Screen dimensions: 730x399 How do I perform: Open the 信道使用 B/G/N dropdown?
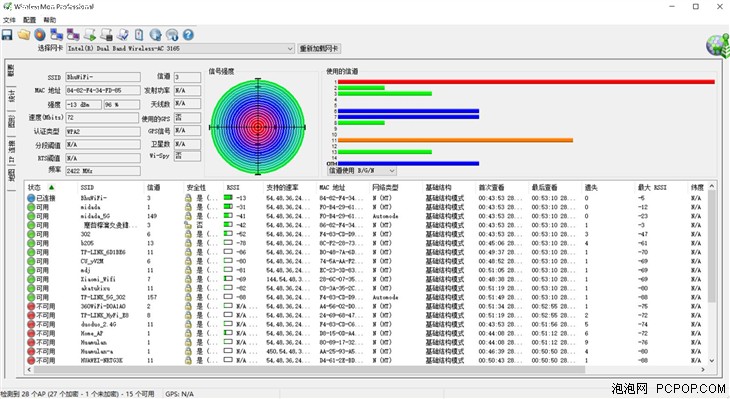tap(362, 171)
